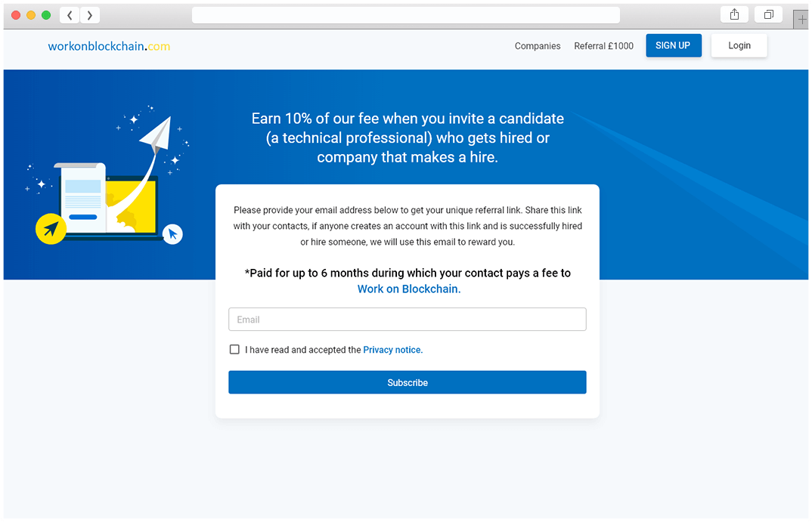The height and width of the screenshot is (522, 812).
Task: Follow the Work on Blockchain link
Action: tap(408, 289)
